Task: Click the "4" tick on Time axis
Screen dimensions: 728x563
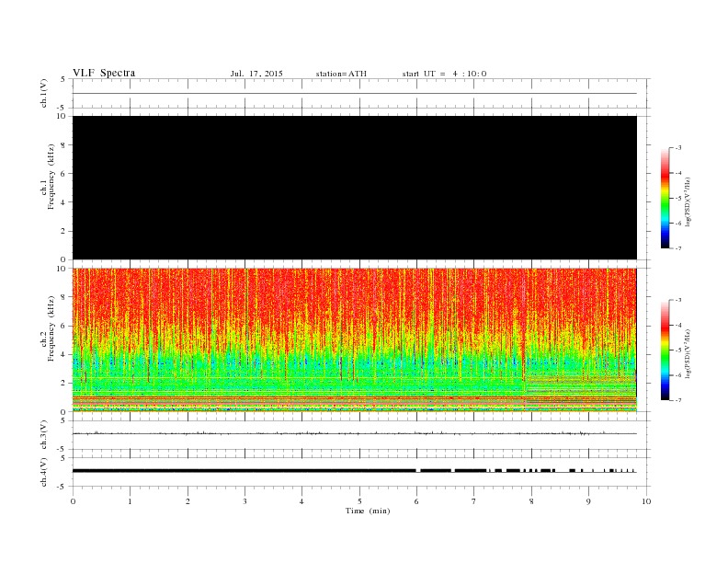Action: pos(301,501)
